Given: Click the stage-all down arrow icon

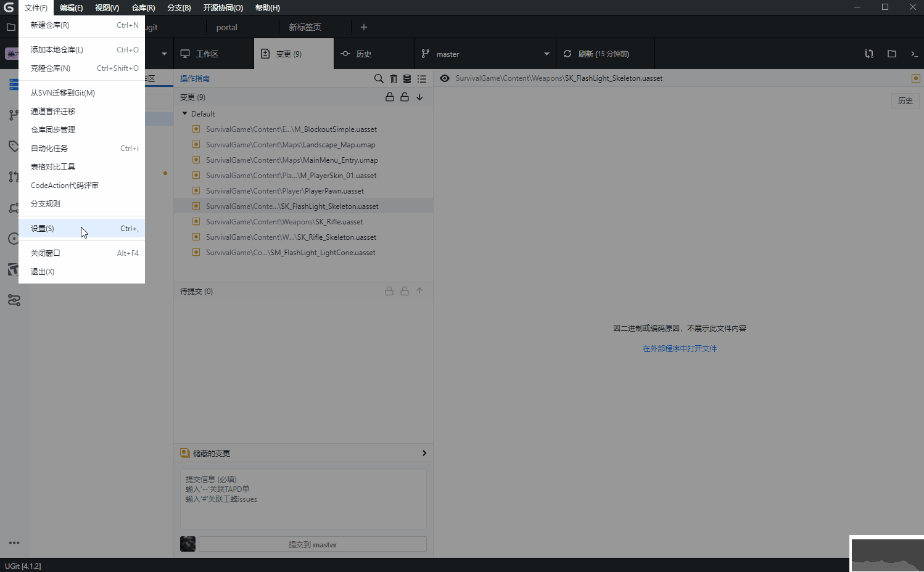Looking at the screenshot, I should 419,97.
